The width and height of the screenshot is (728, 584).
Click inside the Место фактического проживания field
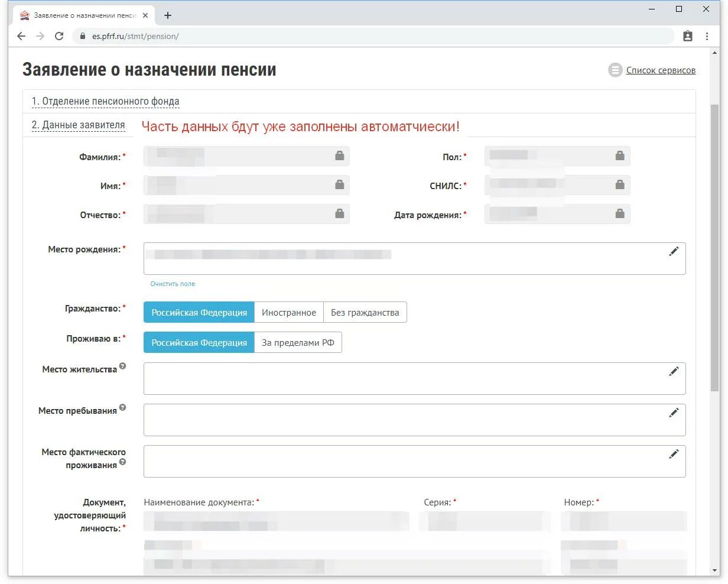pos(414,461)
